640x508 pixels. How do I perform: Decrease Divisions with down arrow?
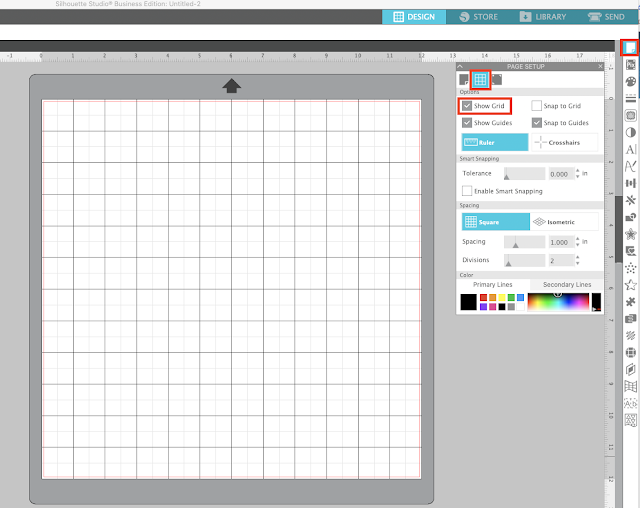578,263
